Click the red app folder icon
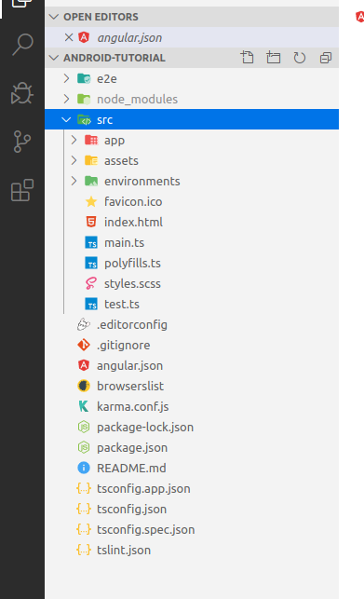The image size is (364, 599). click(91, 140)
